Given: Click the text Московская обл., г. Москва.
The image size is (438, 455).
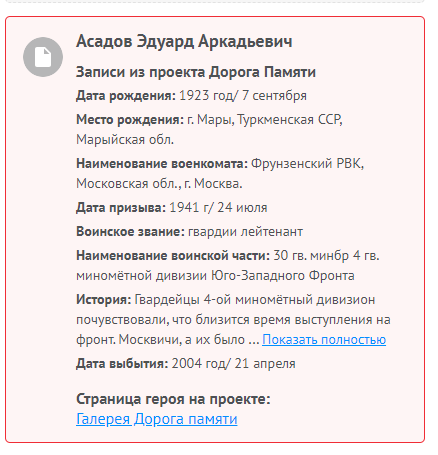Looking at the screenshot, I should coord(159,183).
